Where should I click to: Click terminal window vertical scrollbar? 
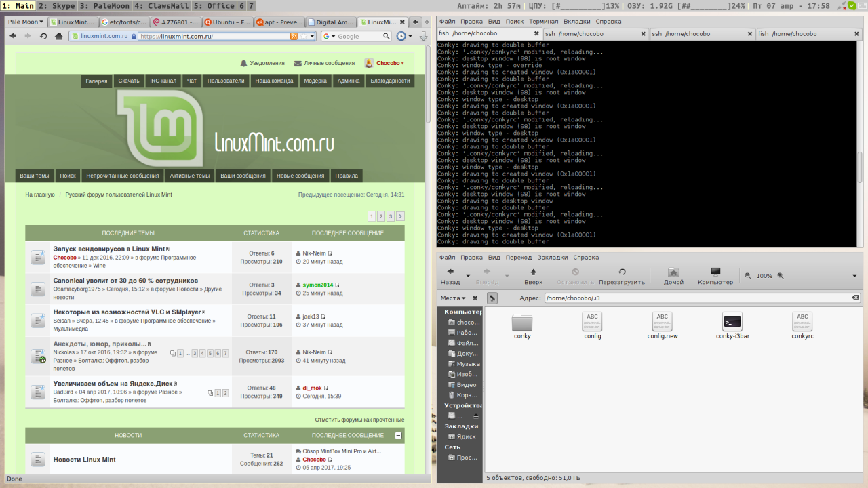861,169
